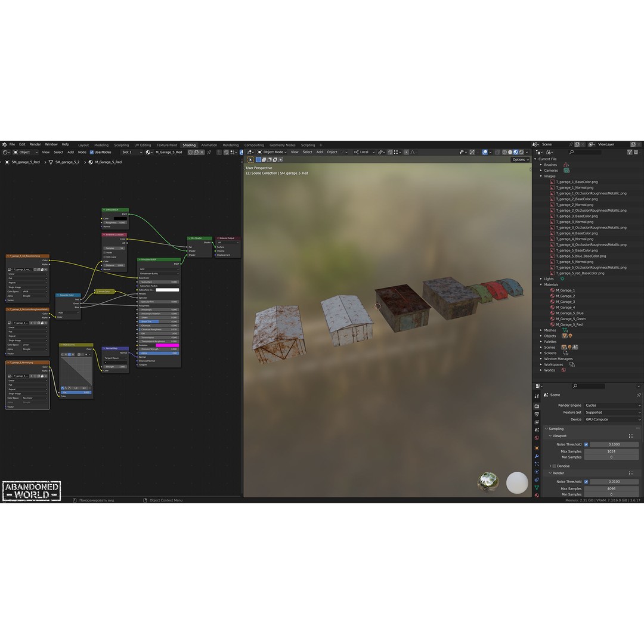Viewport: 644px width, 644px height.
Task: Open the Render properties tab
Action: click(x=537, y=406)
